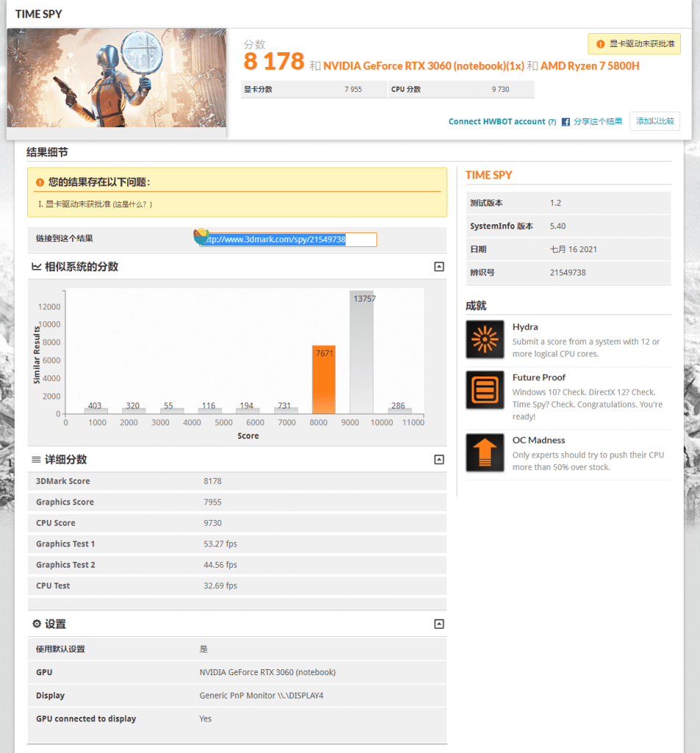Click the GPU connected to display value Yes
Image resolution: width=700 pixels, height=753 pixels.
click(205, 718)
